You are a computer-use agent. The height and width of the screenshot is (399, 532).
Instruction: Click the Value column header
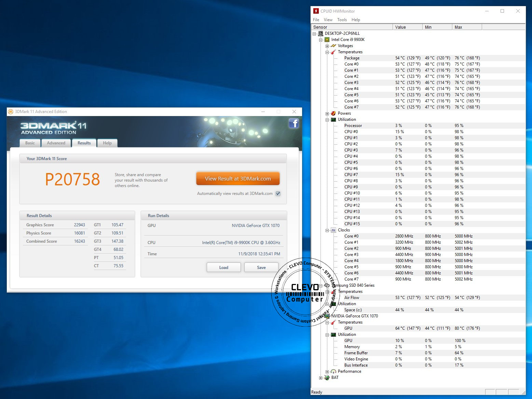[408, 27]
